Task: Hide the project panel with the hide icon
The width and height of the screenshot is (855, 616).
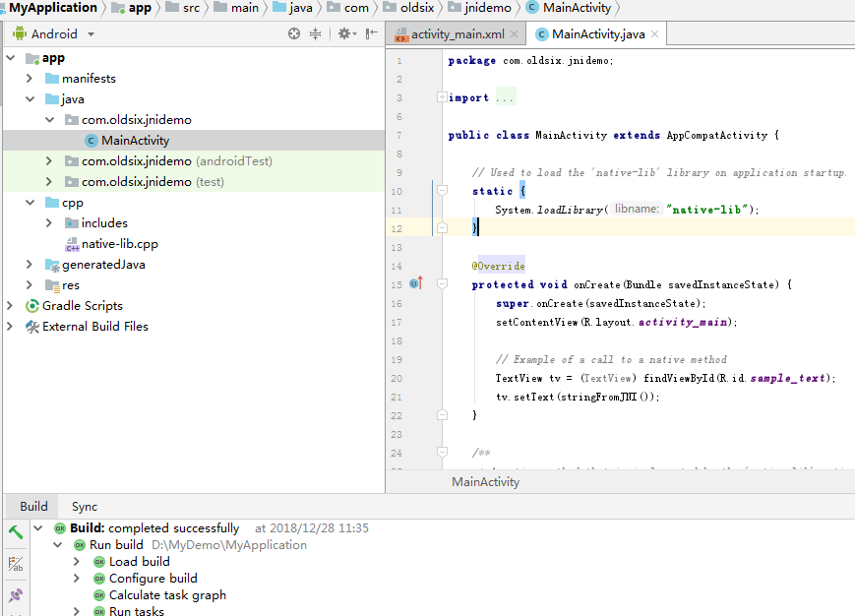Action: tap(372, 33)
